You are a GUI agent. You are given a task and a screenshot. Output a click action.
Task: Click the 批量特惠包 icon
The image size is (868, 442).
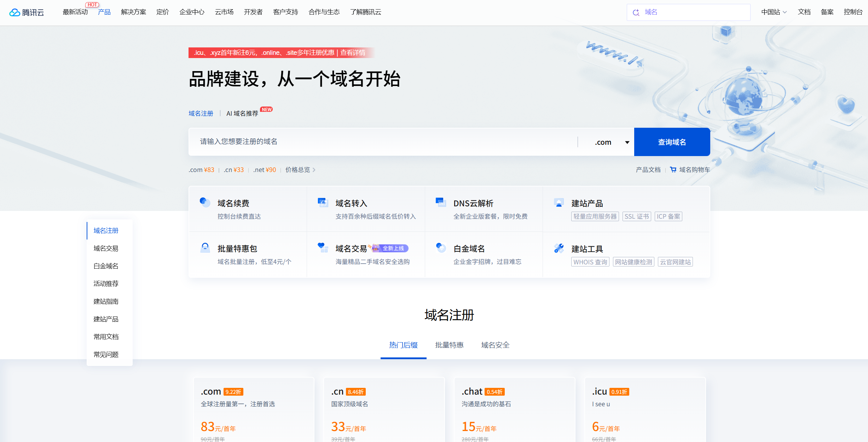[205, 247]
